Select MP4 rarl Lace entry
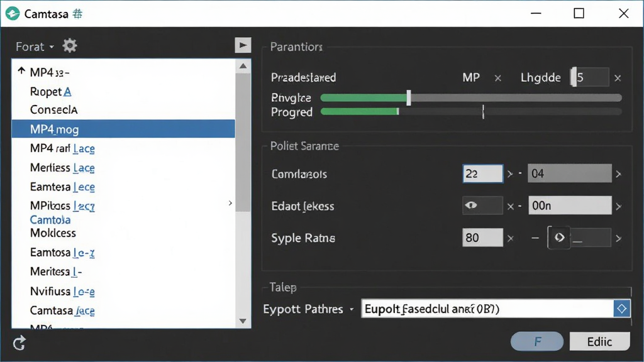644x362 pixels. (62, 148)
